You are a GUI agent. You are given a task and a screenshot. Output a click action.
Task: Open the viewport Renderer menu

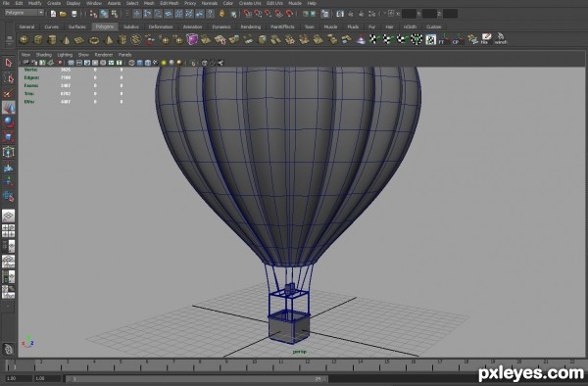click(x=104, y=55)
